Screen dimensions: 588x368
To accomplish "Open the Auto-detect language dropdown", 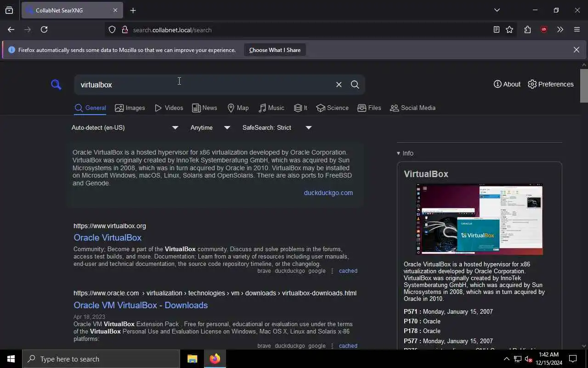I will [125, 128].
